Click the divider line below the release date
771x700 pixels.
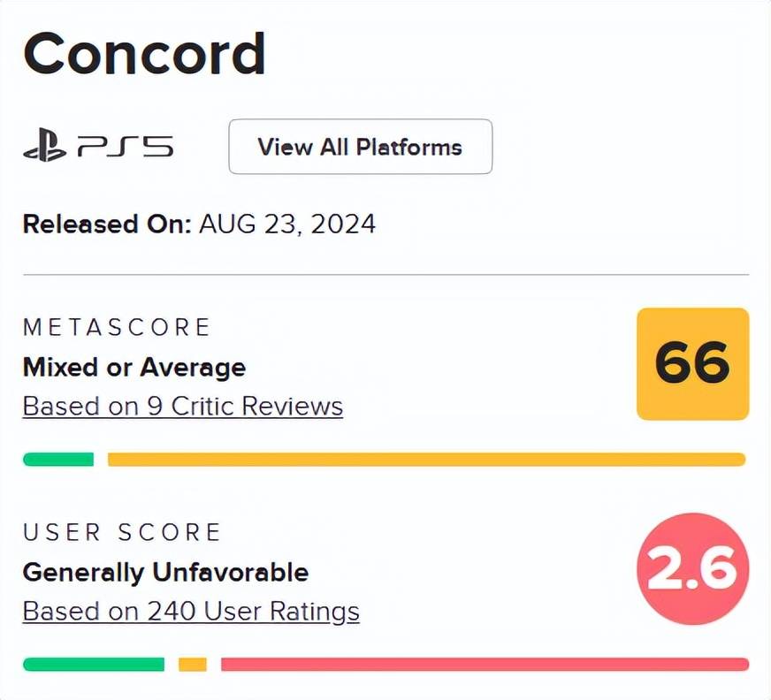click(385, 275)
